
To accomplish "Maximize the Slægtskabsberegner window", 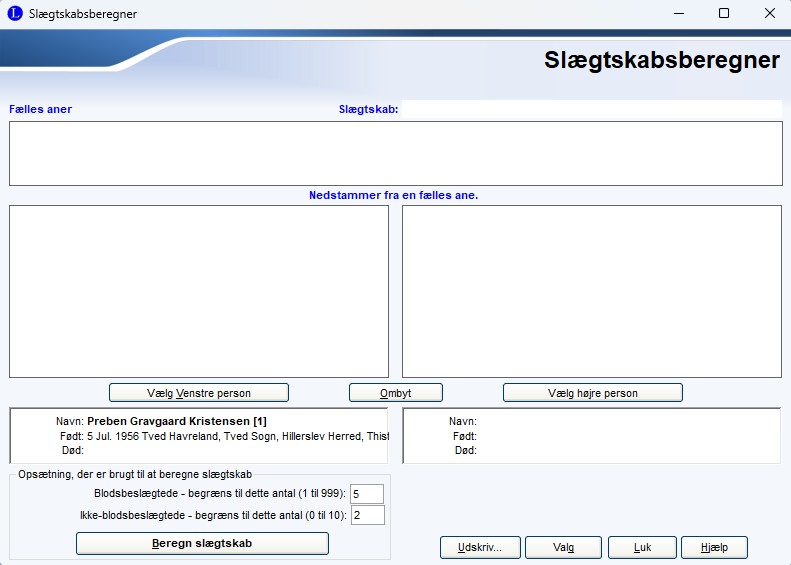I will [x=724, y=14].
